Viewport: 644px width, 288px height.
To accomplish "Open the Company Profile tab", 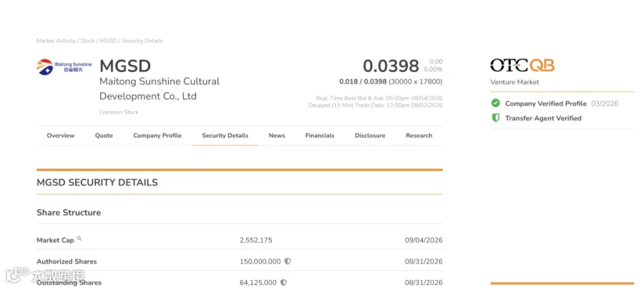I will coord(157,135).
